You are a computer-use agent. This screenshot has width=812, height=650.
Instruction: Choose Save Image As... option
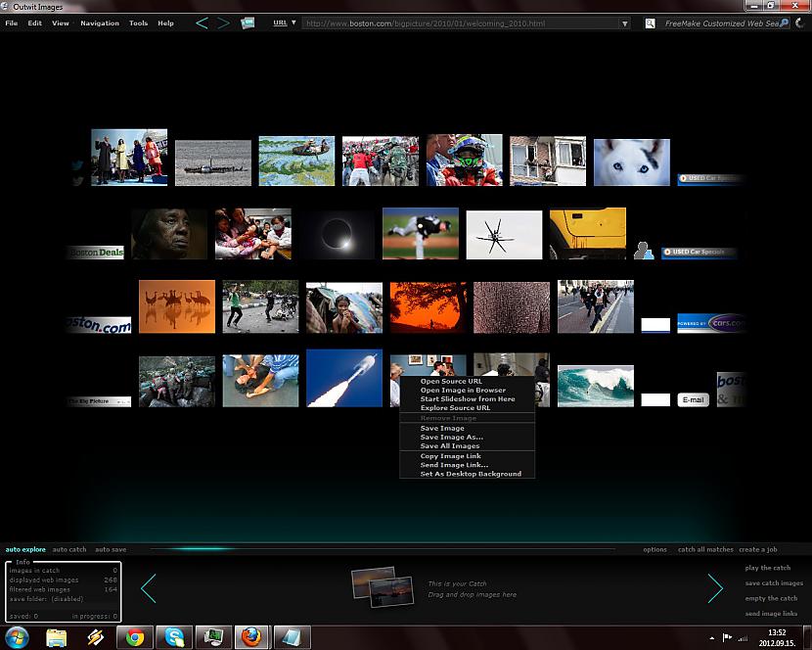[x=467, y=437]
